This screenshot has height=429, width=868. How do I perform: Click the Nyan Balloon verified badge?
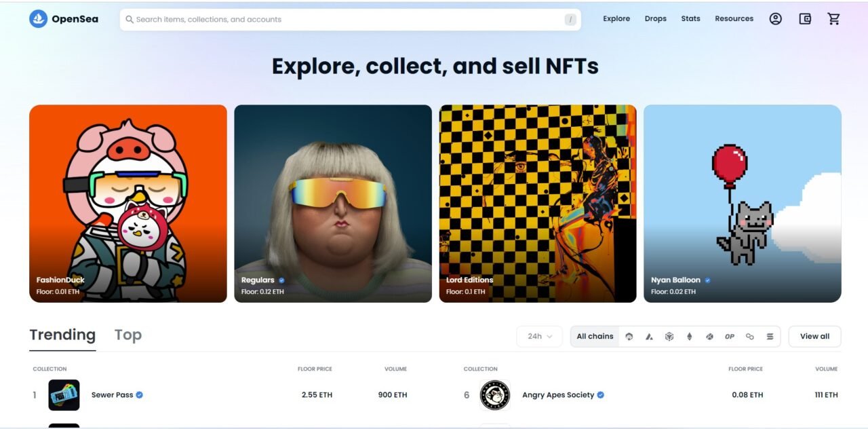pos(707,280)
